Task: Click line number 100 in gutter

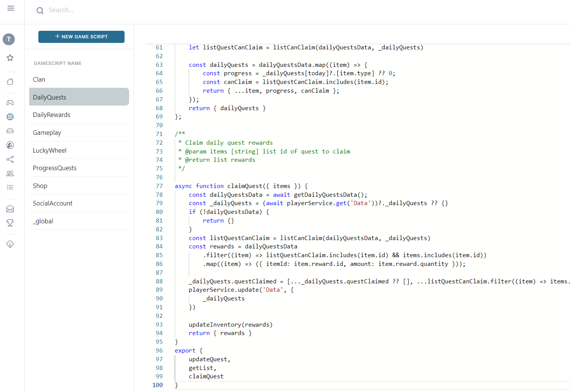Action: click(x=158, y=385)
